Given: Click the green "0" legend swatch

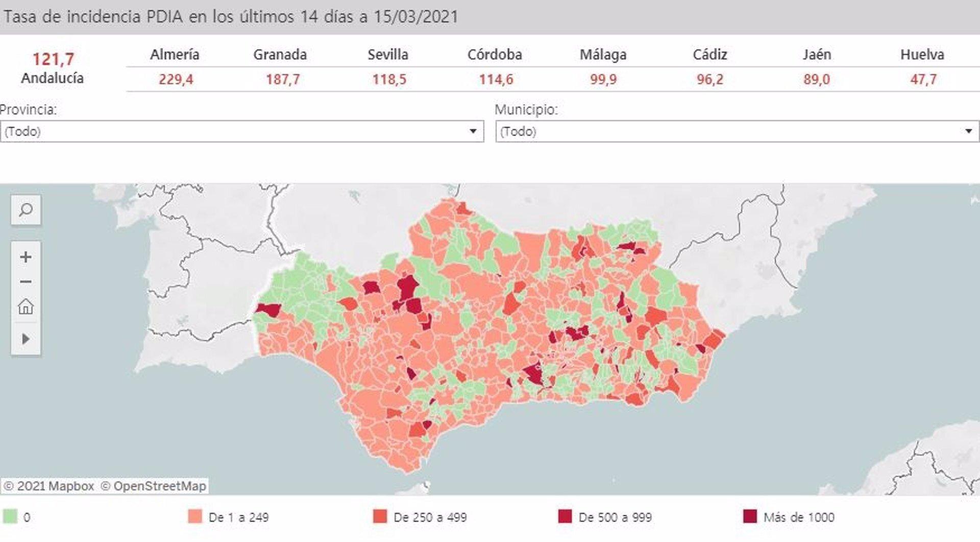Looking at the screenshot, I should [x=11, y=517].
